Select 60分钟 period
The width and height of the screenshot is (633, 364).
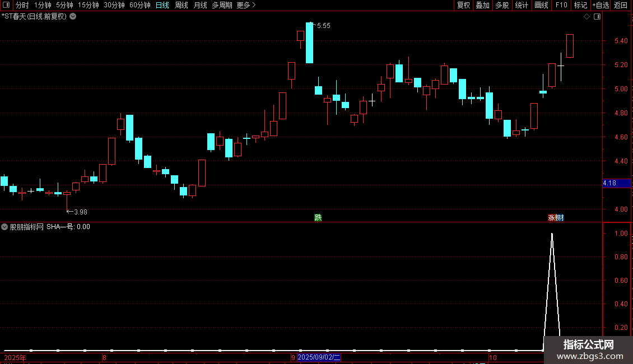tap(140, 5)
